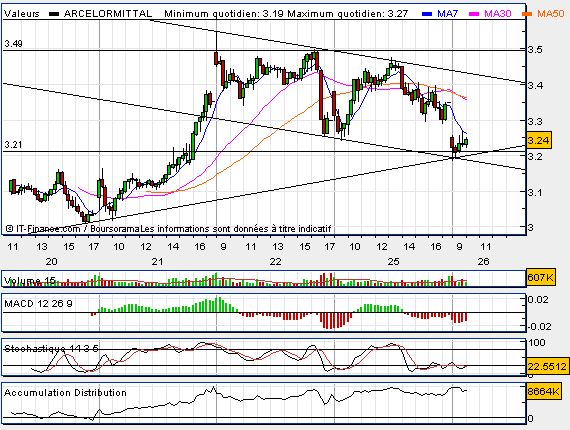Click the 100 stochastic axis label
The width and height of the screenshot is (570, 430).
pyautogui.click(x=537, y=342)
